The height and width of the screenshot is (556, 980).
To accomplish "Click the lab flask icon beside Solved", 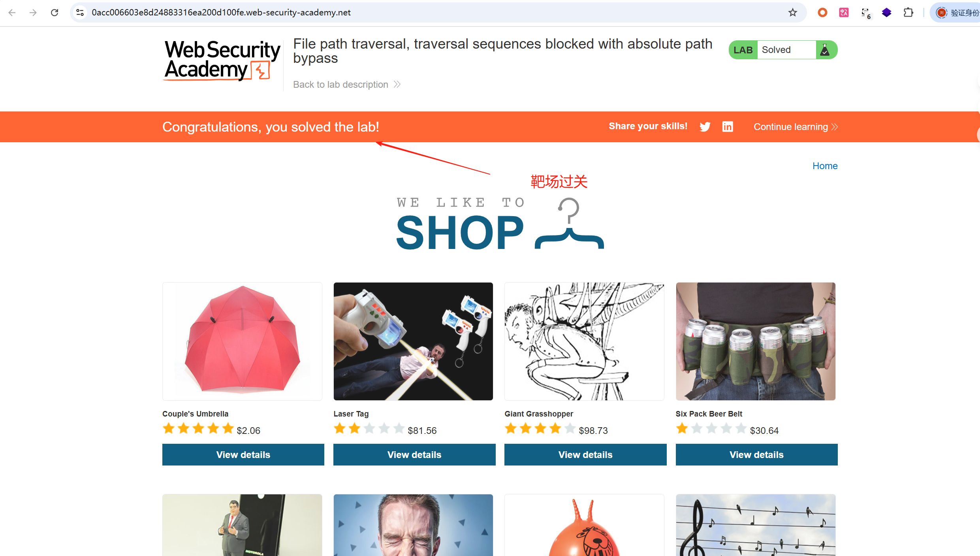I will click(825, 50).
